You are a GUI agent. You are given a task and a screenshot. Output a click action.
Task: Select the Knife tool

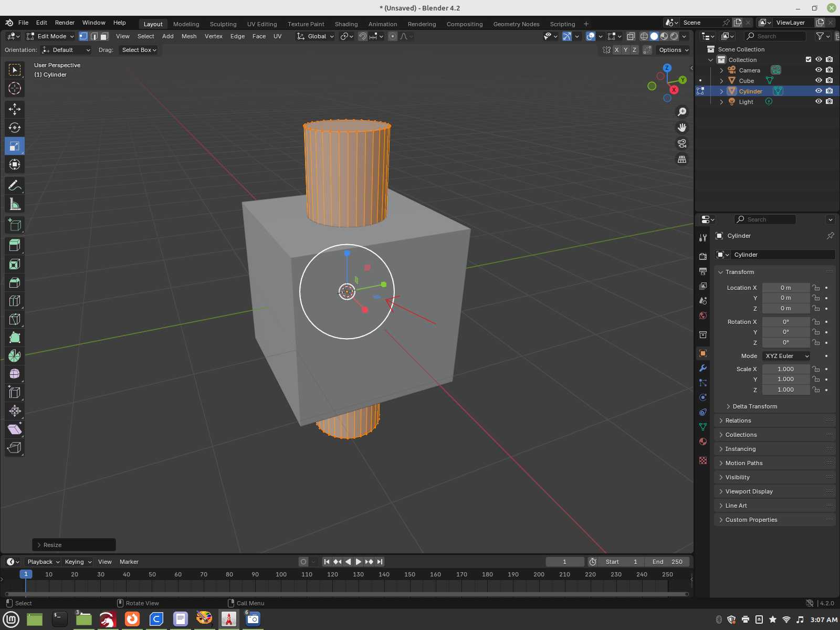click(x=15, y=319)
